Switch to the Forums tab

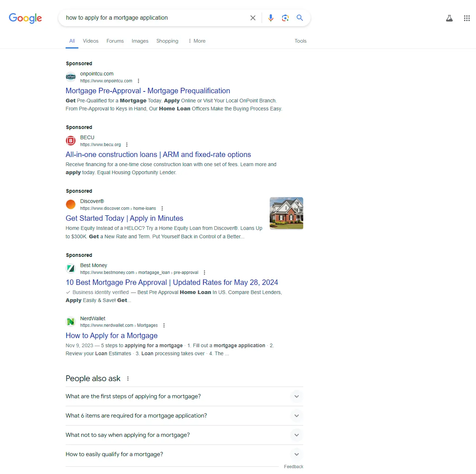pyautogui.click(x=115, y=41)
